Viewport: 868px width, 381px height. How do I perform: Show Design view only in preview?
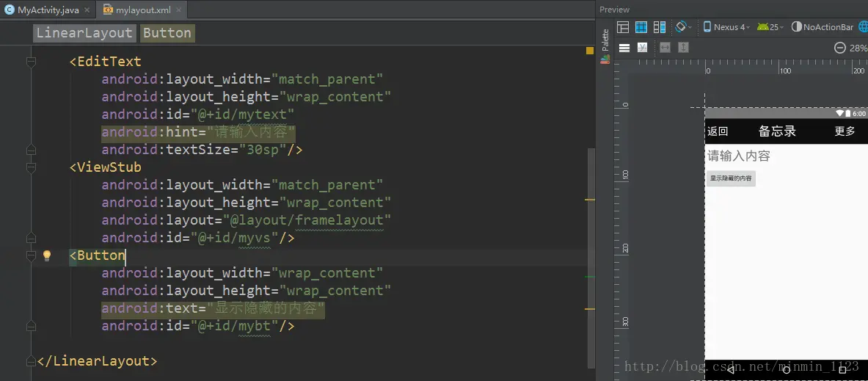623,27
